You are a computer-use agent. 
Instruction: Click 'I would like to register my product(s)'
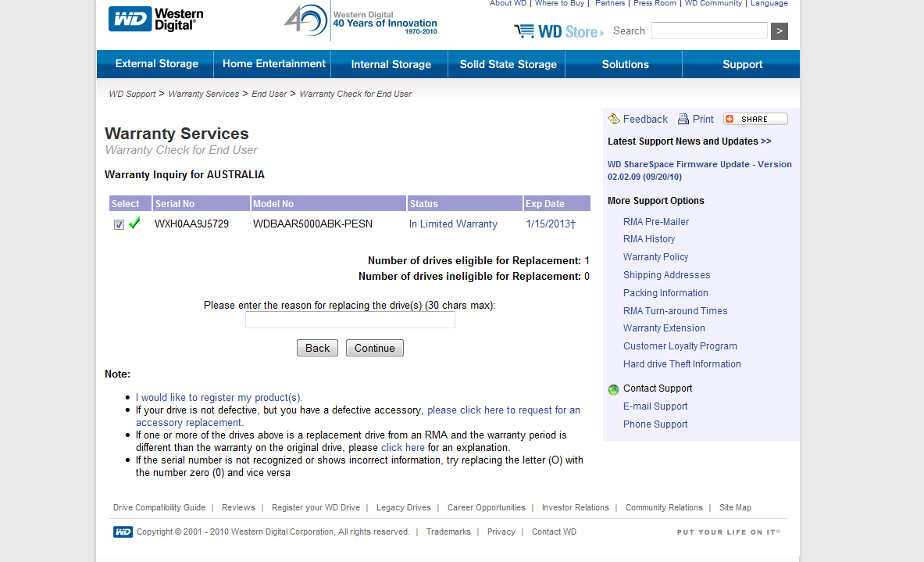tap(219, 398)
